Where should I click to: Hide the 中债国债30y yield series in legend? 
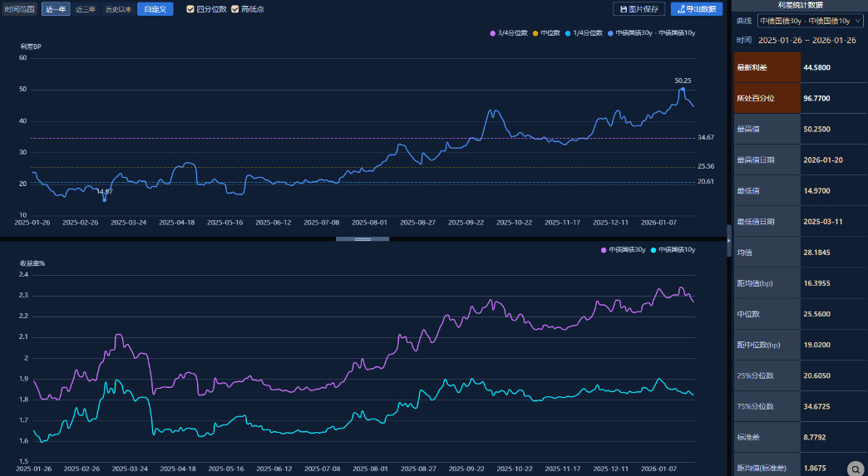[604, 249]
